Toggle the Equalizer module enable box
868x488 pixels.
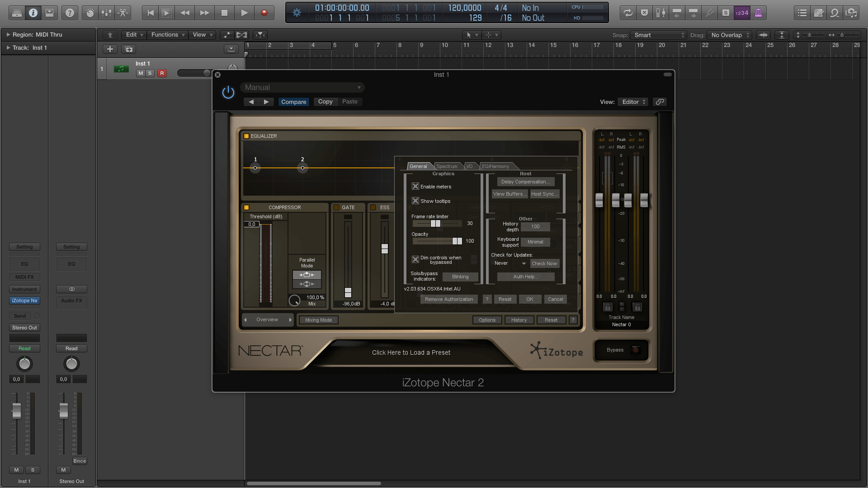coord(246,136)
